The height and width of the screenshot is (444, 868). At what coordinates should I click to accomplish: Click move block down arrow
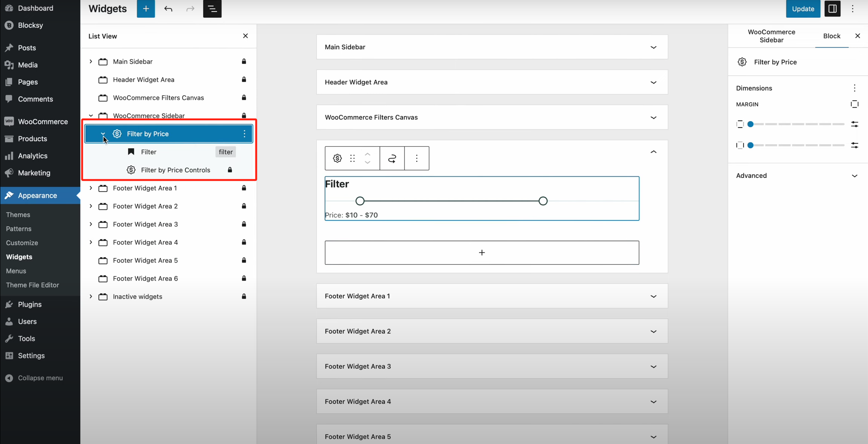[368, 162]
